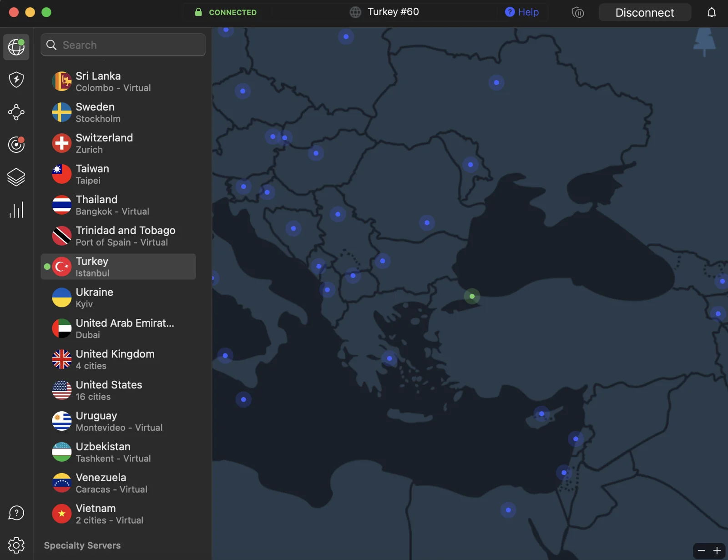Click the Help link in the top bar
The image size is (728, 560).
[x=522, y=12]
